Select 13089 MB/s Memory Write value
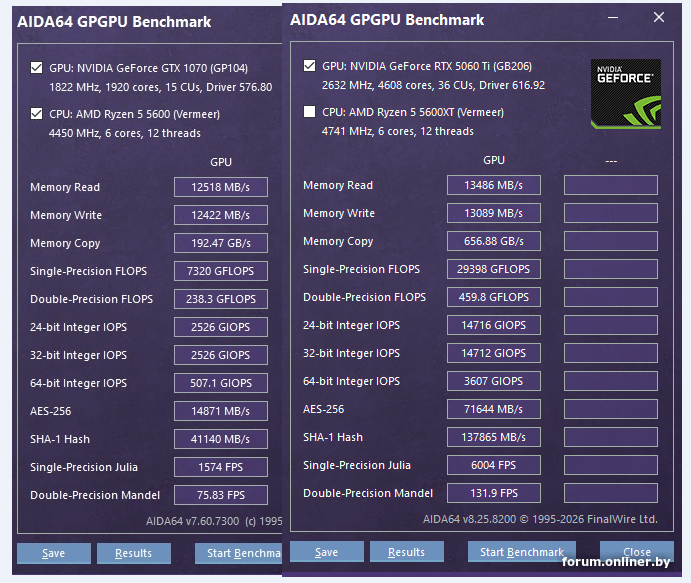This screenshot has width=691, height=583. [x=494, y=213]
